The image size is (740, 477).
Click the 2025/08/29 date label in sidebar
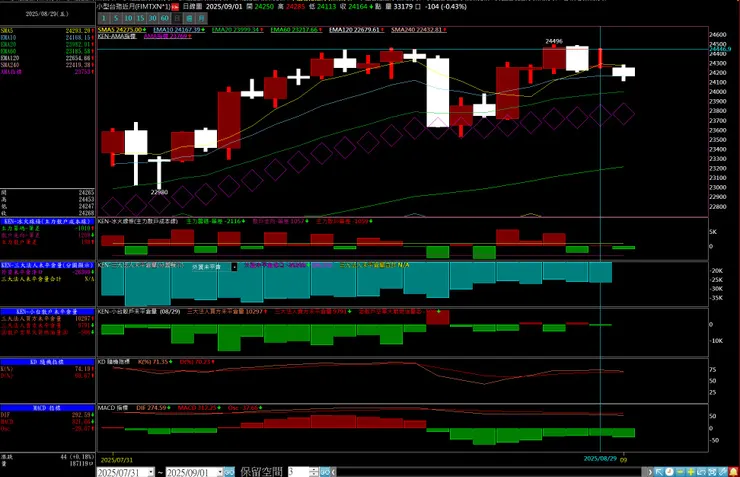[x=47, y=14]
